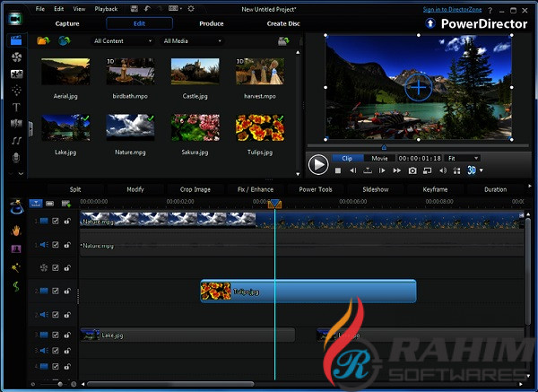This screenshot has width=538, height=392.
Task: Take a snapshot with the camera icon
Action: tap(412, 170)
